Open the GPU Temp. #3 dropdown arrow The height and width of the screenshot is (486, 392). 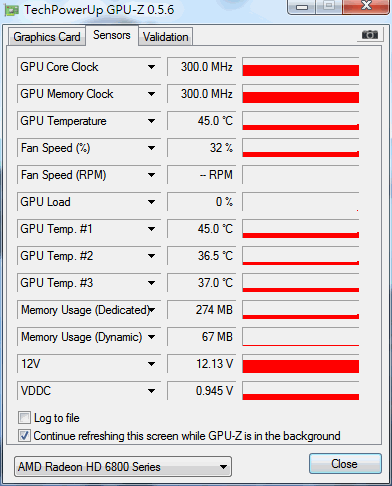coord(151,283)
